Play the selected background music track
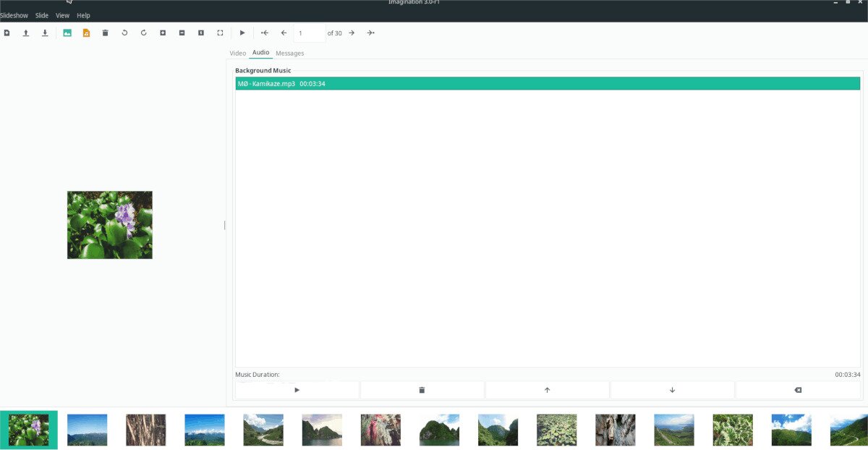This screenshot has width=868, height=450. (x=297, y=390)
